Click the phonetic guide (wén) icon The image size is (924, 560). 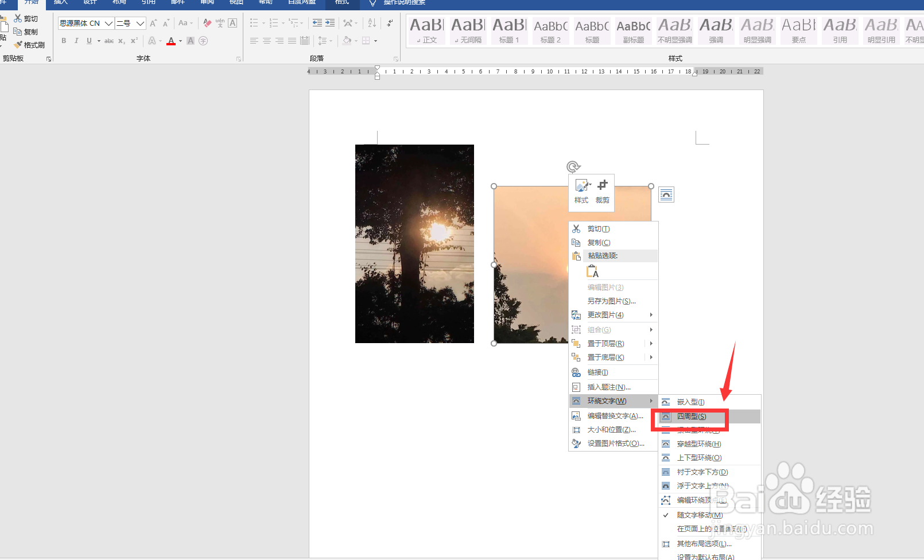tap(220, 23)
